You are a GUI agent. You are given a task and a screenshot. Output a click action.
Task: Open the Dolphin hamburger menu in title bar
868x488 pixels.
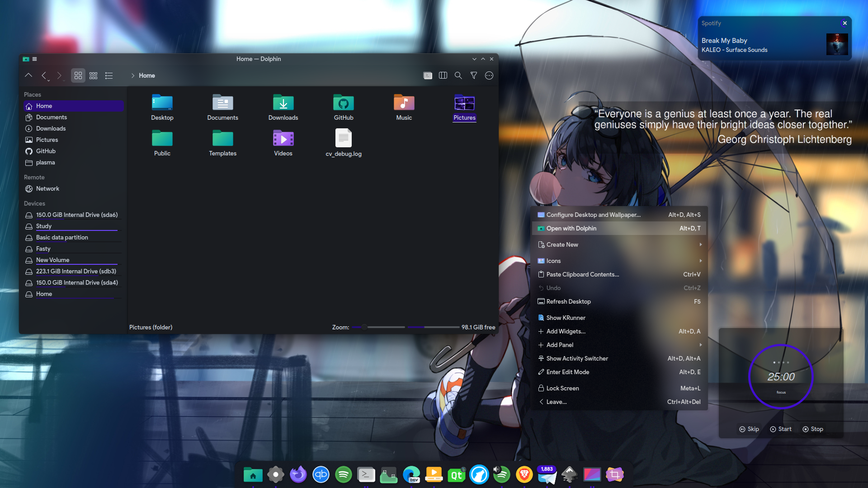click(34, 59)
